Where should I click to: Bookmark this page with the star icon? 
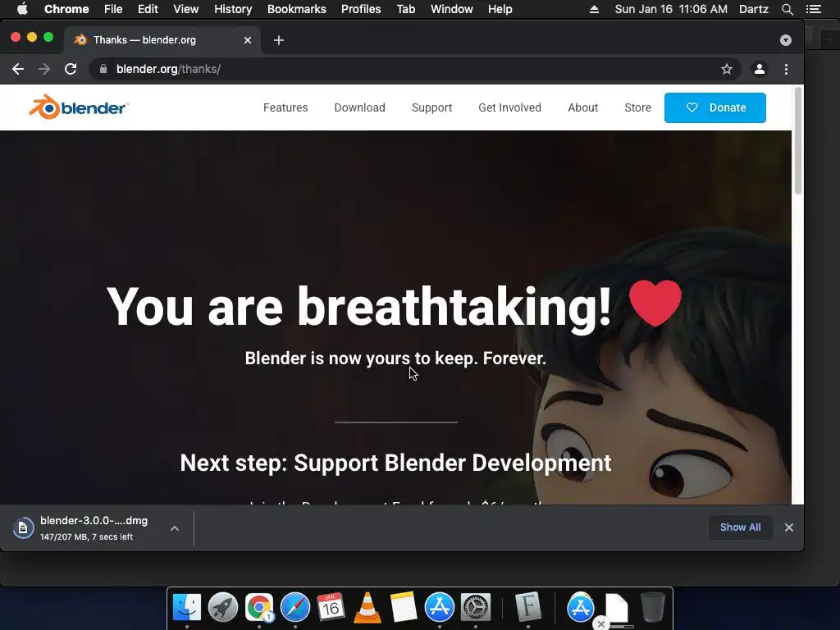tap(727, 69)
